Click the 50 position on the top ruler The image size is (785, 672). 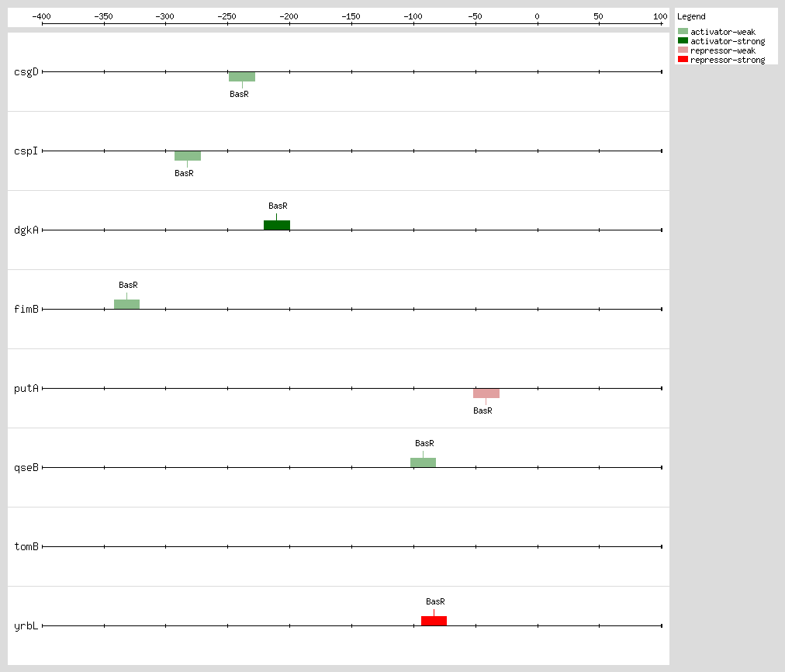tap(598, 16)
